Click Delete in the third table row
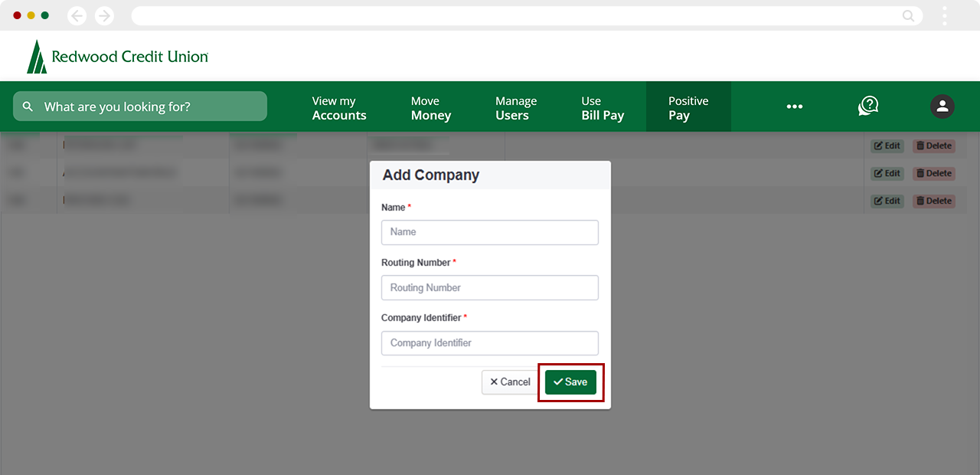This screenshot has width=980, height=475. click(x=934, y=201)
